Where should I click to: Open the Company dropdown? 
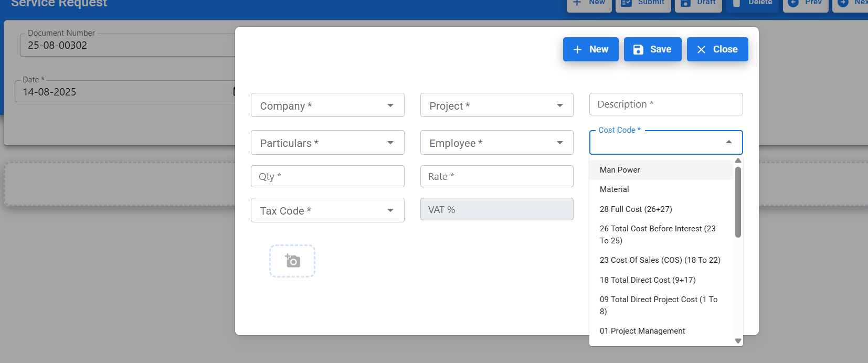tap(327, 105)
